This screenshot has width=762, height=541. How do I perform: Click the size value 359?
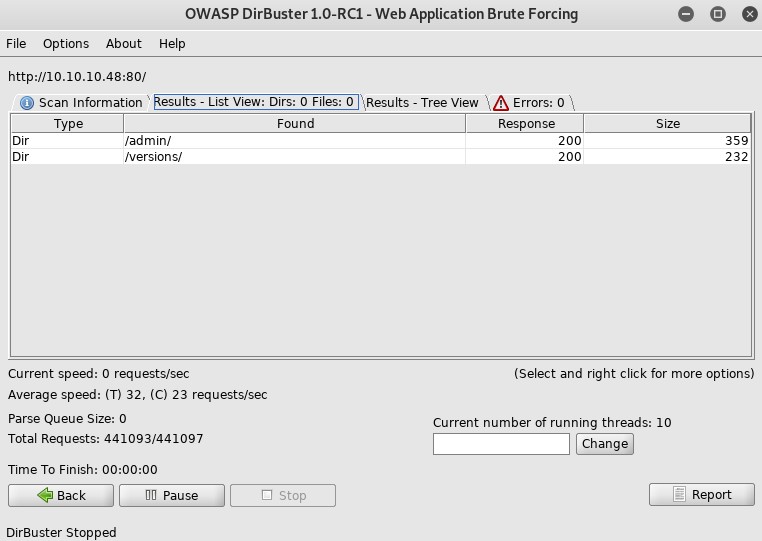click(x=736, y=140)
